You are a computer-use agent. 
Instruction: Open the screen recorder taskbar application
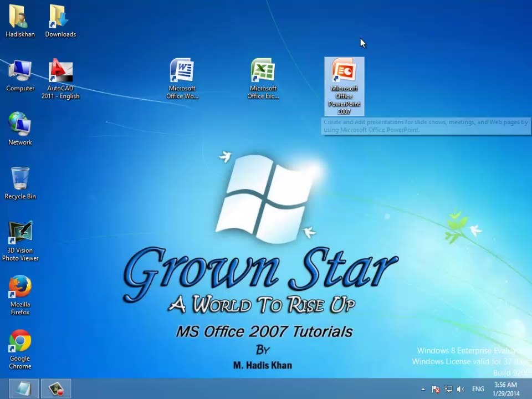(56, 388)
